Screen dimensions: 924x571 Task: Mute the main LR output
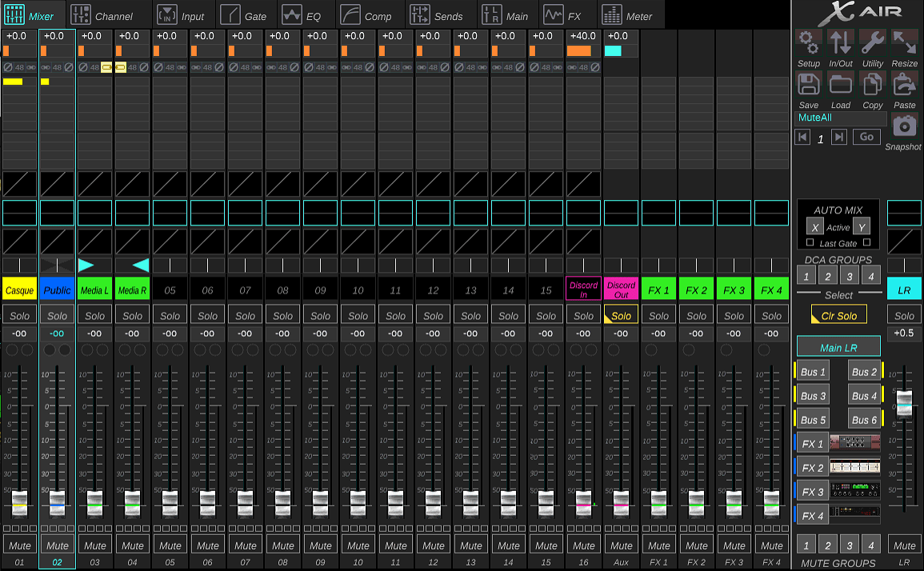coord(904,545)
